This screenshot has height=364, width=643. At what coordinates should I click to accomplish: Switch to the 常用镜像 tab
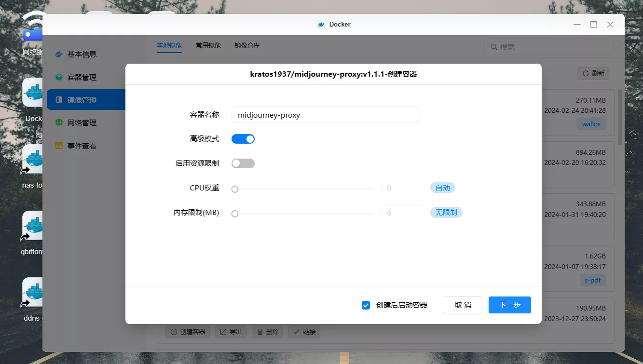tap(208, 45)
